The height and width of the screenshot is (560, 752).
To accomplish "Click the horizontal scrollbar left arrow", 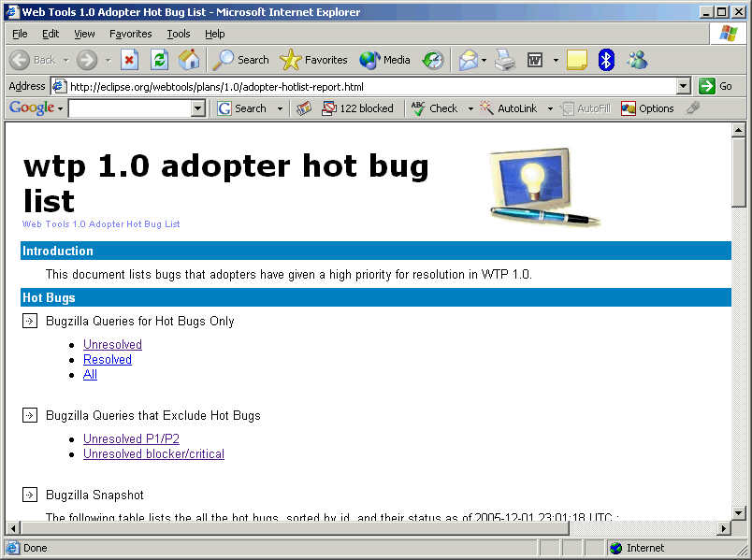I will coord(13,528).
